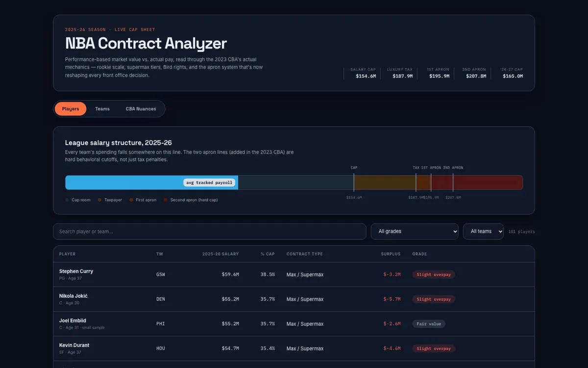This screenshot has width=588, height=368.
Task: Click the PHI team code
Action: pos(161,324)
